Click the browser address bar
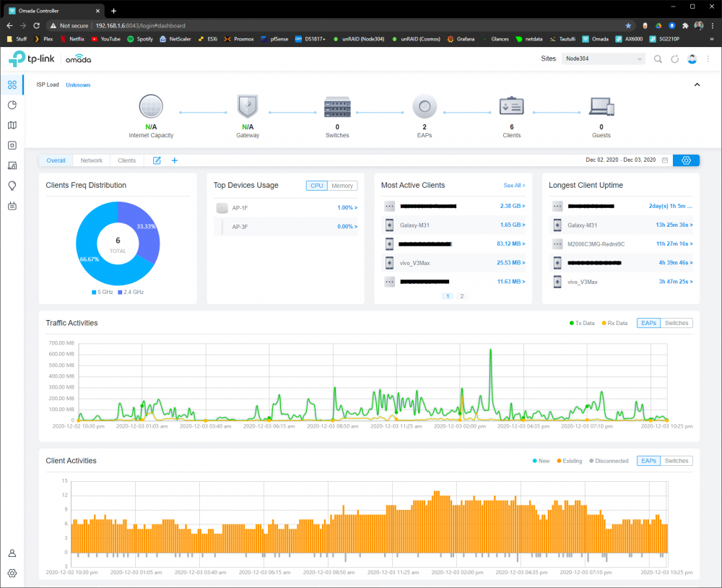Viewport: 722px width, 588px height. pyautogui.click(x=341, y=26)
